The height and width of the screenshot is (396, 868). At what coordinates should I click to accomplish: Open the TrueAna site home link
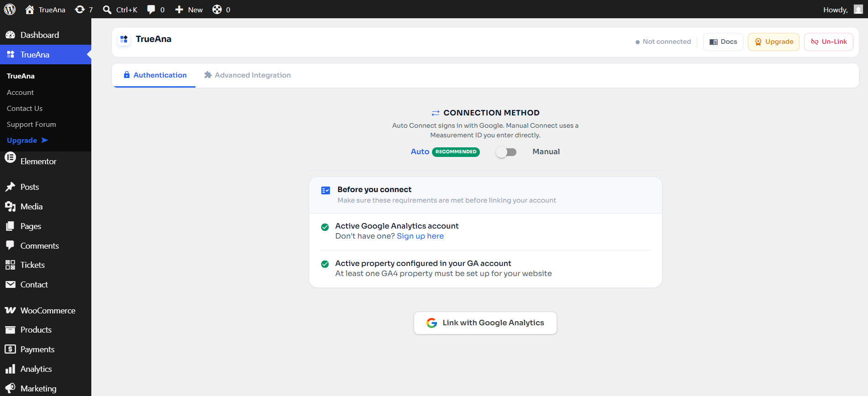coord(45,10)
